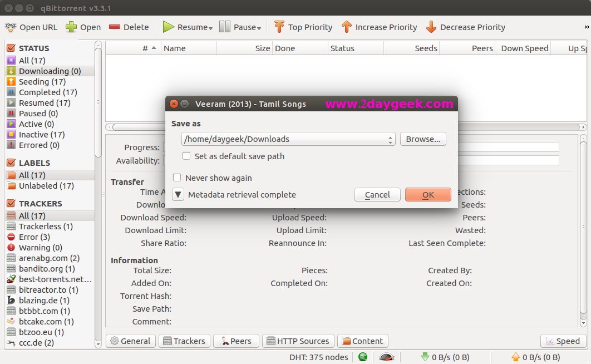Click the Status column header
Image resolution: width=591 pixels, height=364 pixels.
[356, 48]
